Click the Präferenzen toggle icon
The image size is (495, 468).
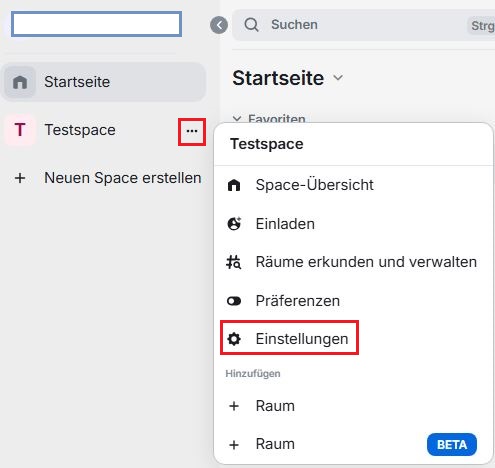click(x=234, y=301)
